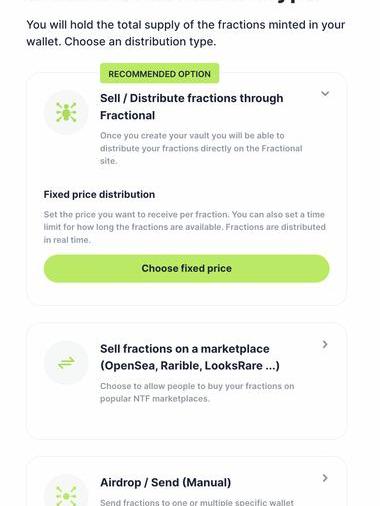Click the RECOMMENDED OPTION badge
380x506 pixels.
pos(159,74)
